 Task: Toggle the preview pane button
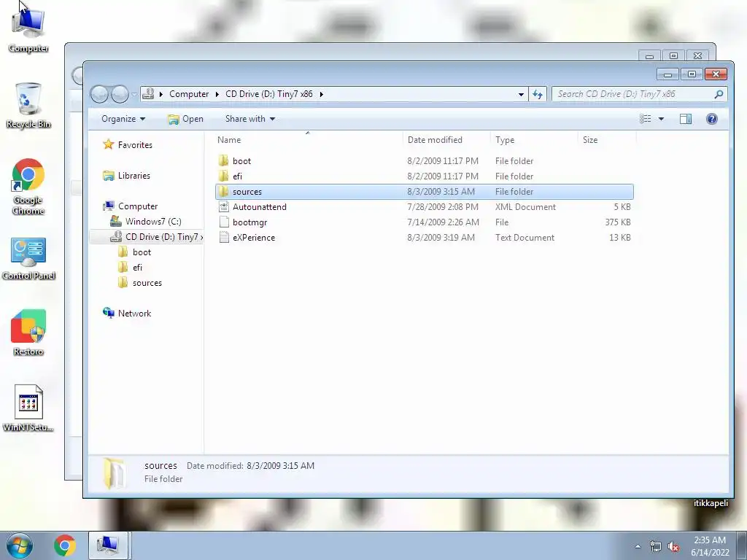tap(686, 119)
